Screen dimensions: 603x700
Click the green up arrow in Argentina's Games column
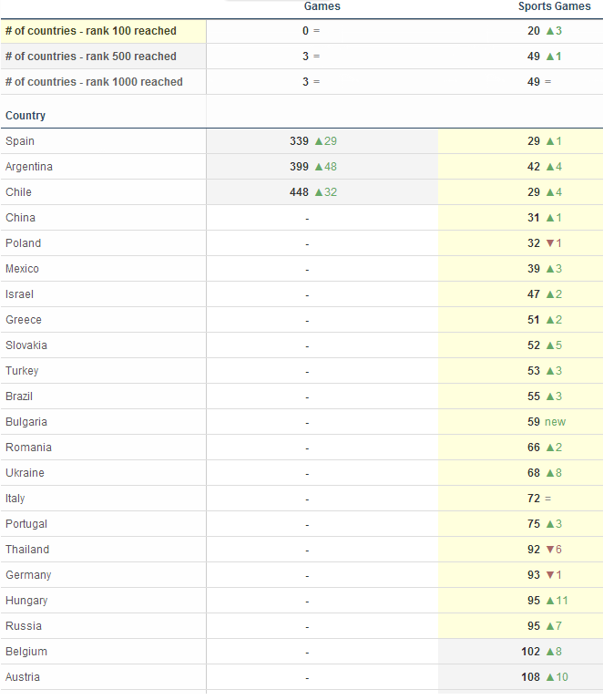[x=319, y=167]
